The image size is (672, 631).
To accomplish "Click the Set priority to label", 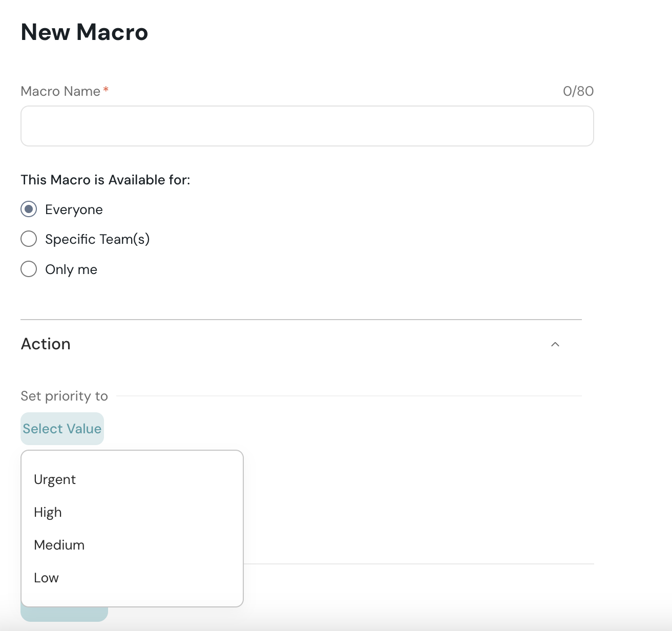I will coord(64,396).
